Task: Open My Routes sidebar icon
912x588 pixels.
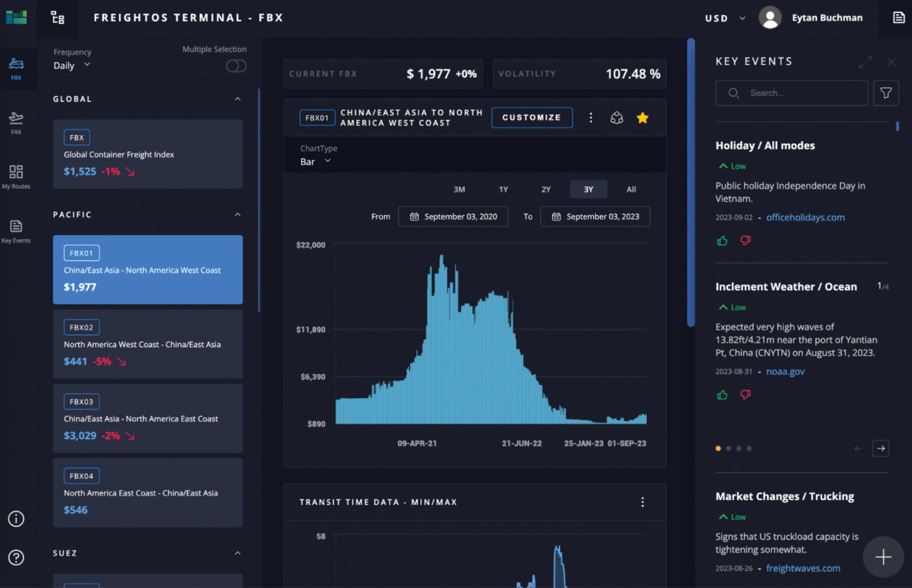Action: point(16,177)
